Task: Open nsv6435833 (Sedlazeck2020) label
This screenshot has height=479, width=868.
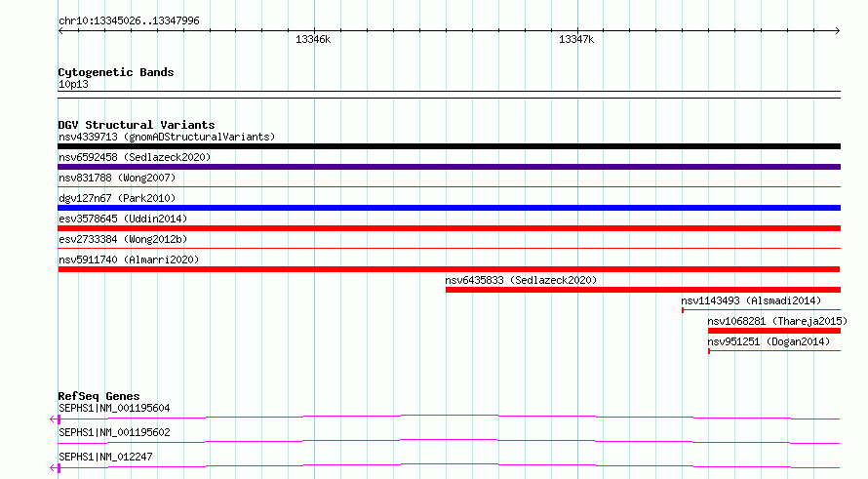Action: pos(521,280)
